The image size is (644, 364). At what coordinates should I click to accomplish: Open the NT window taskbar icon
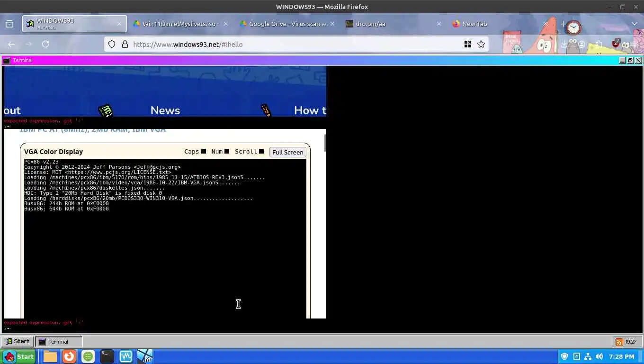click(x=145, y=356)
